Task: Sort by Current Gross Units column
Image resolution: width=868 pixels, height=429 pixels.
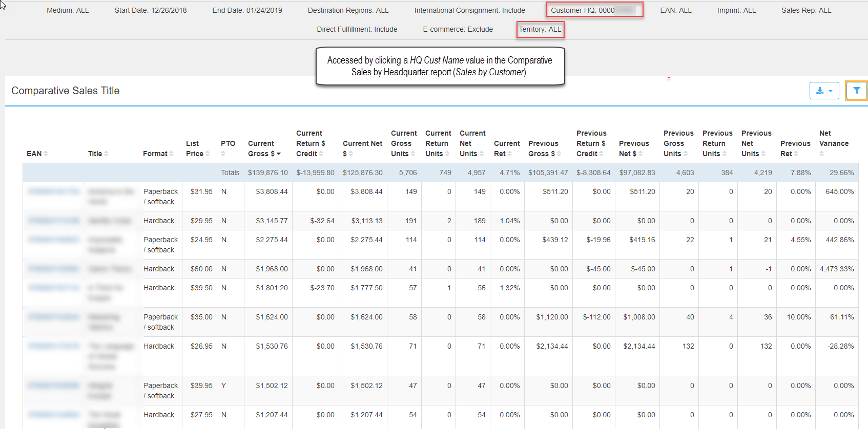Action: pos(404,143)
